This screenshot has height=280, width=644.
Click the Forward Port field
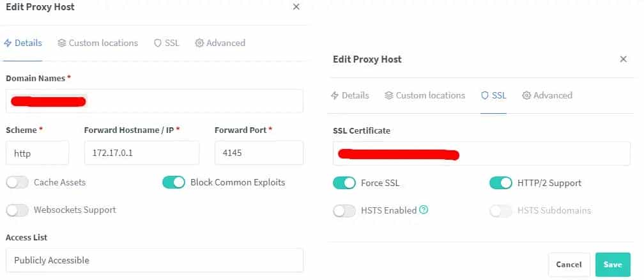point(258,153)
